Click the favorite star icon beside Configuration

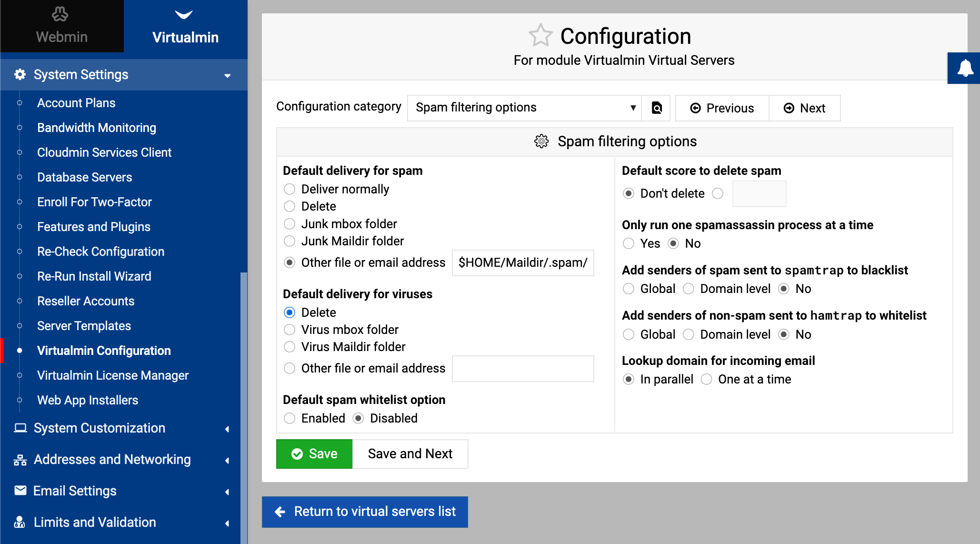tap(540, 36)
